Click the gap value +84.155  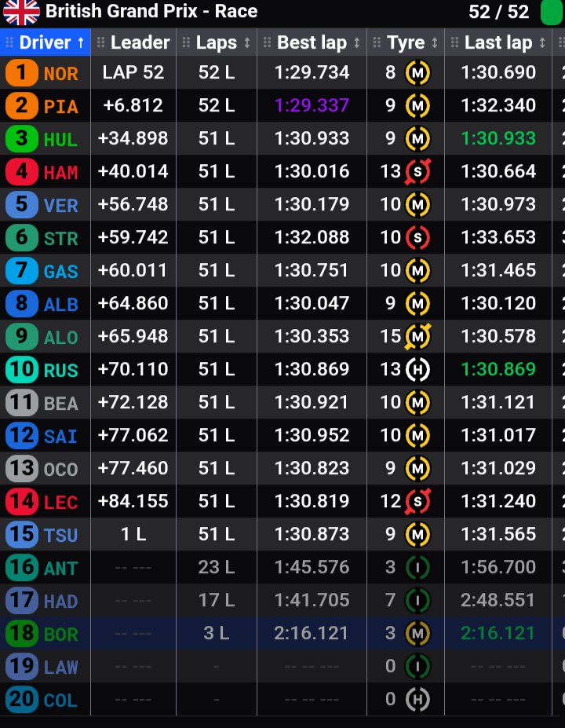133,501
